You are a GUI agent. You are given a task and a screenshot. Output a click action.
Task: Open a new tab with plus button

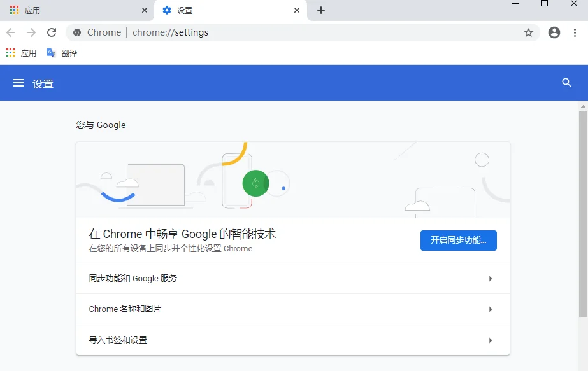point(320,10)
